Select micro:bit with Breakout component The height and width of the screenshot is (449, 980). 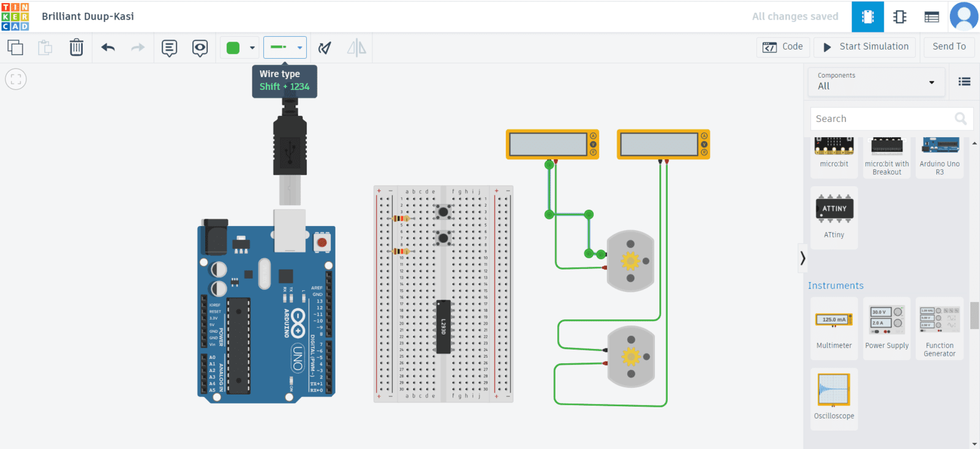887,157
